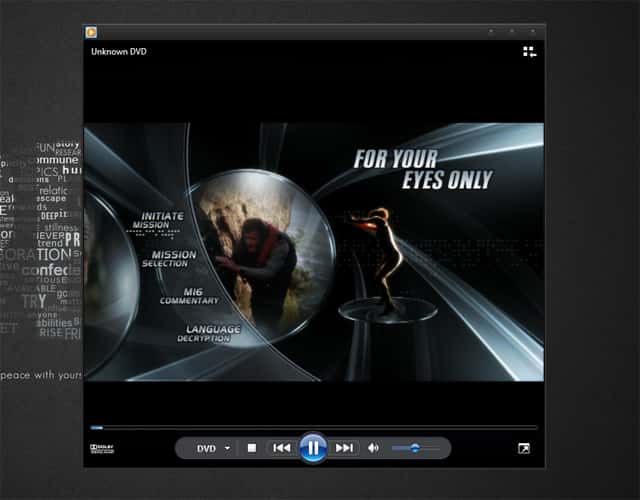Minimize the media player window
Screen dimensions: 640x500
coord(491,31)
